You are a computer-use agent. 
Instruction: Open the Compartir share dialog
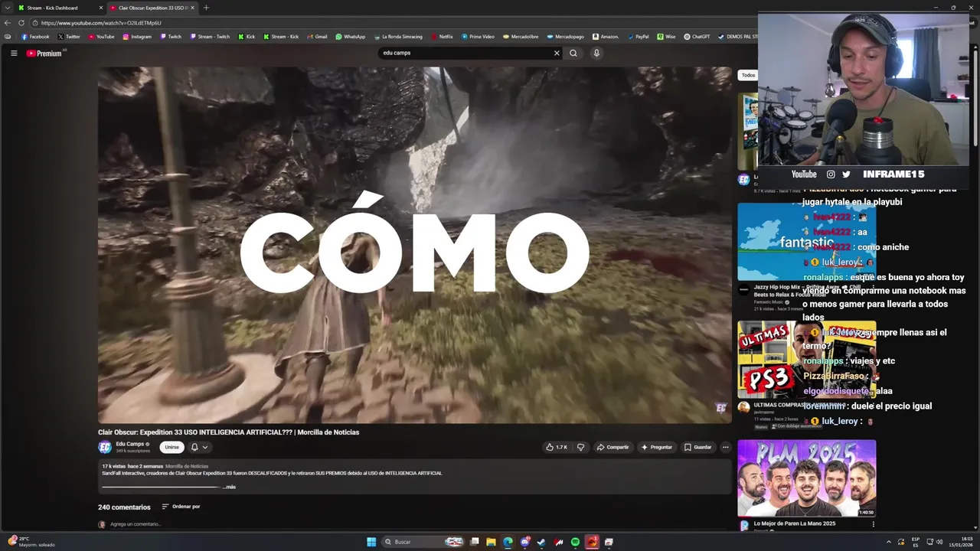pos(613,447)
